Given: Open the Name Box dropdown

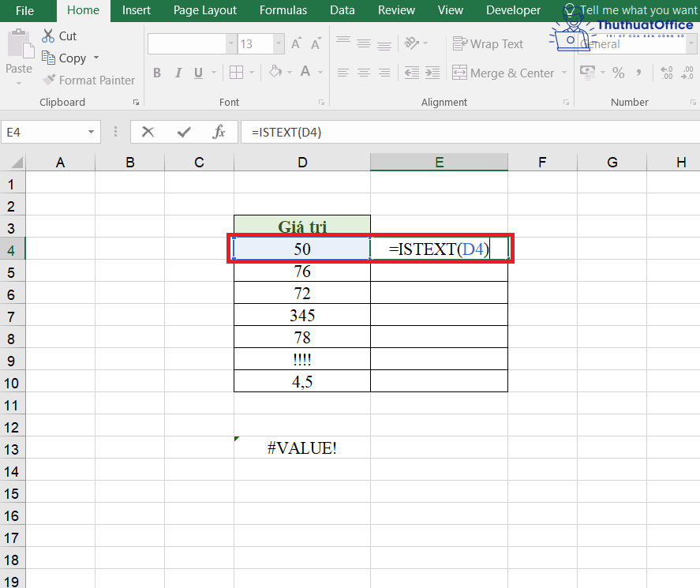Looking at the screenshot, I should 90,131.
